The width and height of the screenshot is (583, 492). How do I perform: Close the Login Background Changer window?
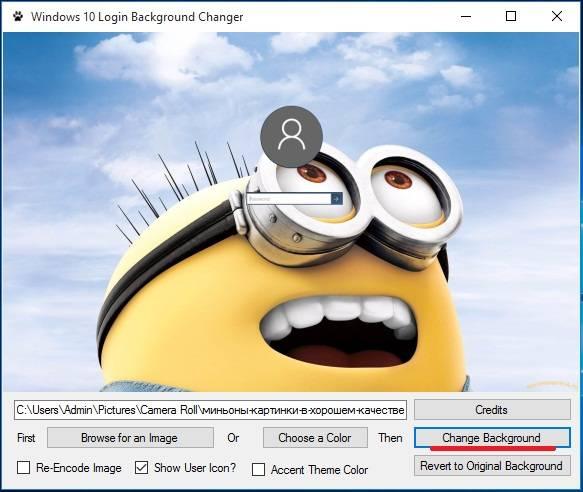[557, 16]
